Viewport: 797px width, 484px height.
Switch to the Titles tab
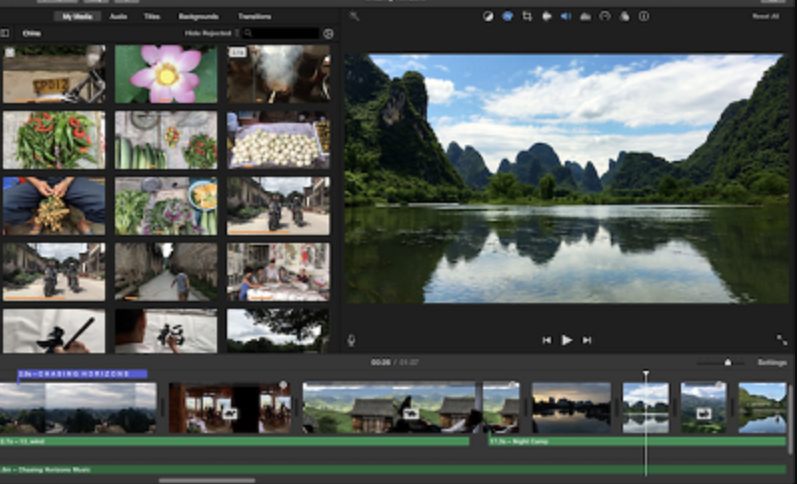point(152,16)
